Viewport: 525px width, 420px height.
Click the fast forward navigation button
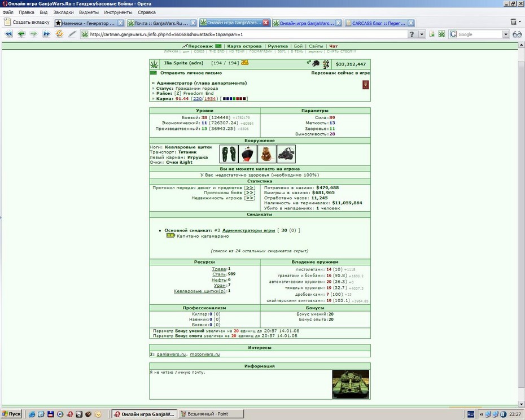46,34
